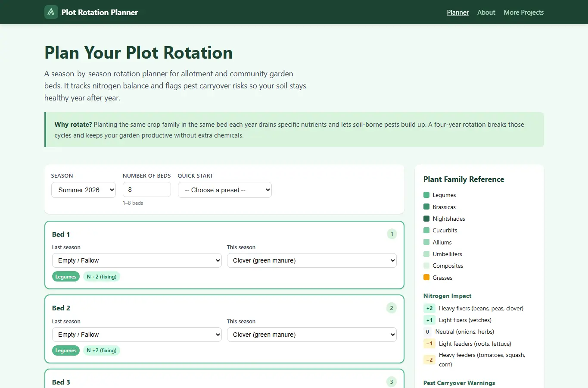Click the Nitrogen Impact heading
The height and width of the screenshot is (388, 588).
[x=447, y=296]
